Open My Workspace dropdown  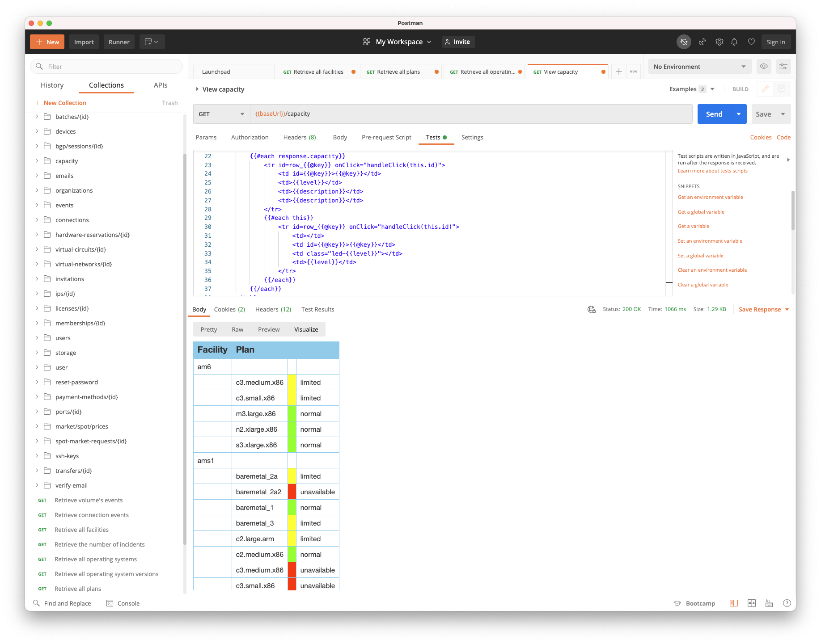403,42
